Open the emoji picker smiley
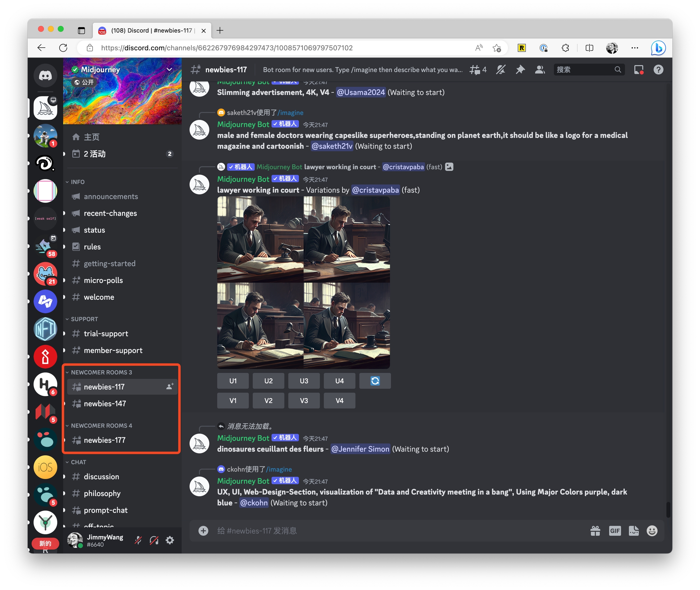This screenshot has width=700, height=590. coord(652,531)
